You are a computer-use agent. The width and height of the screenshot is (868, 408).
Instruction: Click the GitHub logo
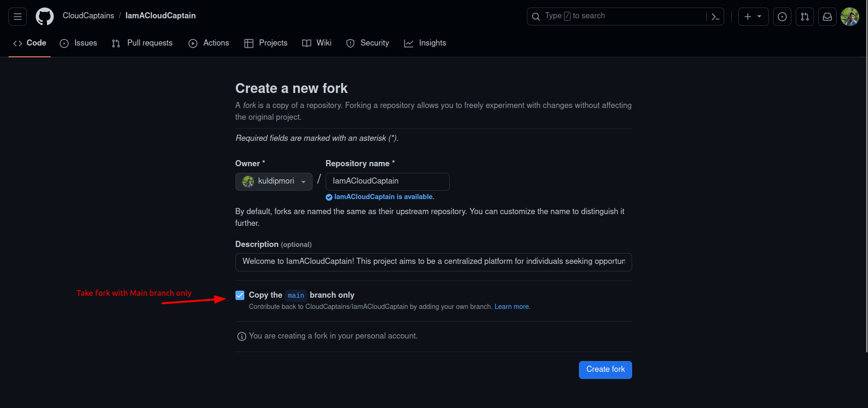pos(45,16)
